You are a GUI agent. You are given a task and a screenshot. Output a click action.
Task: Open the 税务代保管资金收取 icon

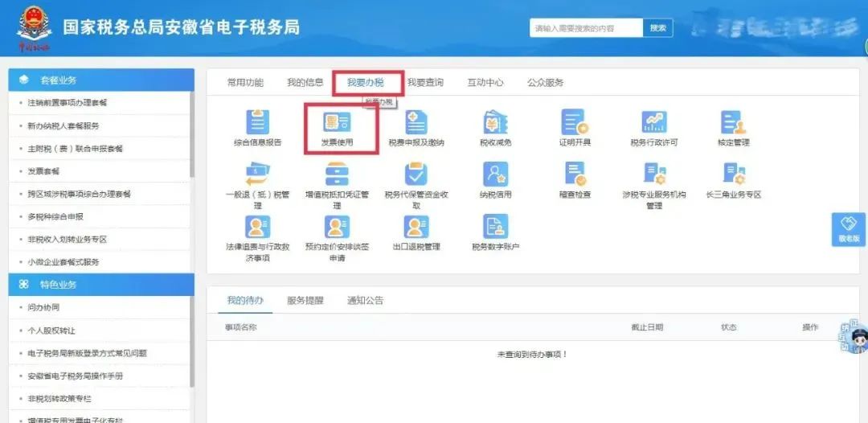point(416,174)
